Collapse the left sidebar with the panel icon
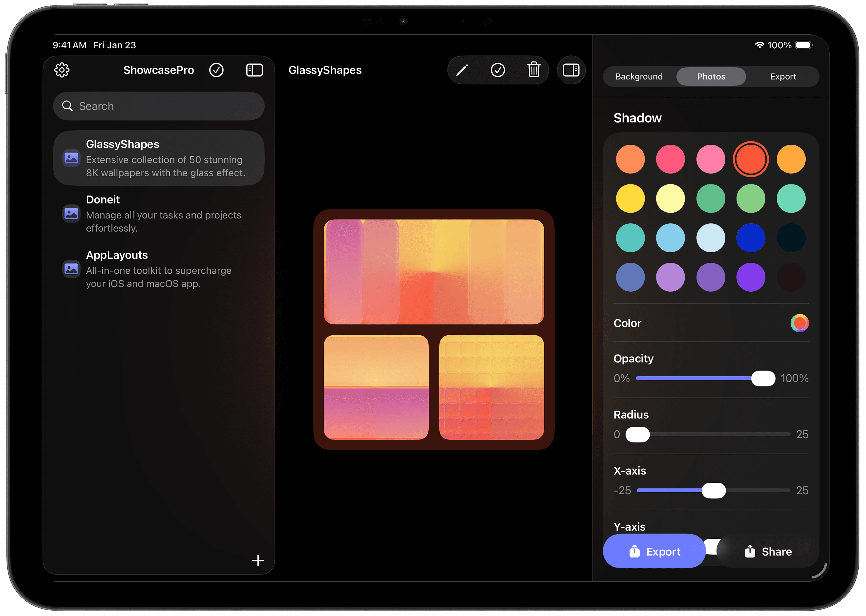The image size is (866, 616). coord(254,70)
